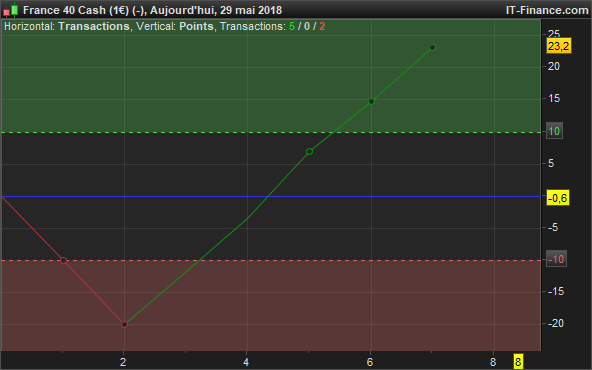The height and width of the screenshot is (370, 592).
Task: Click the 23,2 current value price label
Action: point(558,46)
